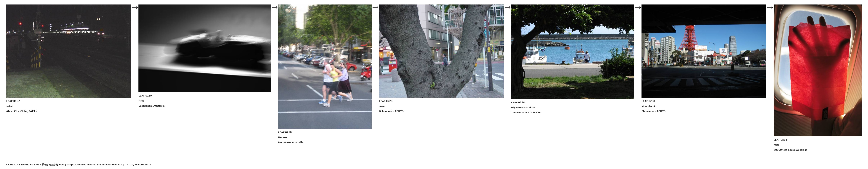Screen dimensions: 868x169
Task: Click the CAMBRIAN GAME SANPO 3 footer title
Action: click(x=24, y=165)
